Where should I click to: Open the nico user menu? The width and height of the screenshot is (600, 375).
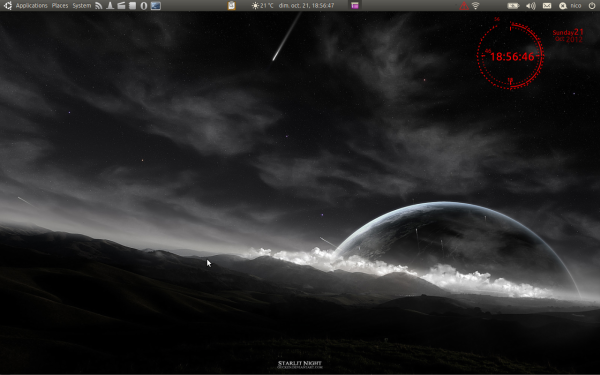pyautogui.click(x=576, y=5)
